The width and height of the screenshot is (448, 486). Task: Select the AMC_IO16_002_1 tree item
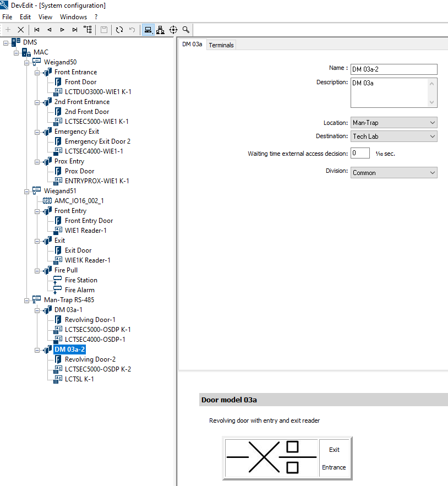tap(79, 201)
